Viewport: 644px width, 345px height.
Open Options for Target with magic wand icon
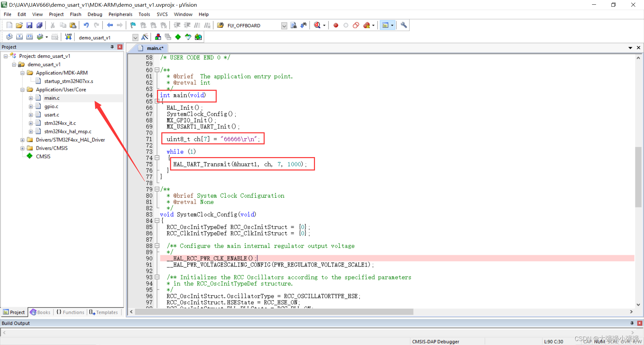pos(145,37)
